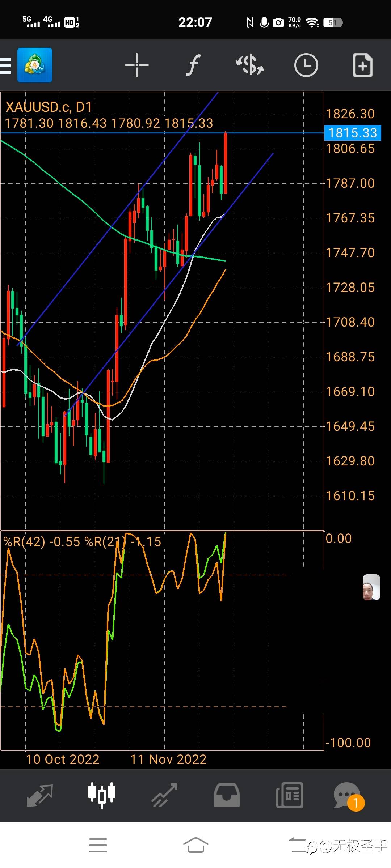391x868 pixels.
Task: Tap the 4G signal strength indicator
Action: tap(52, 22)
